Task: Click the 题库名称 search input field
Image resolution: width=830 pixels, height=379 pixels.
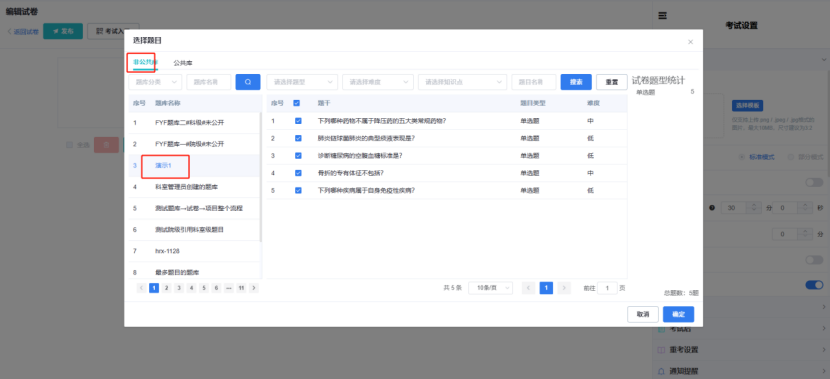Action: [209, 82]
